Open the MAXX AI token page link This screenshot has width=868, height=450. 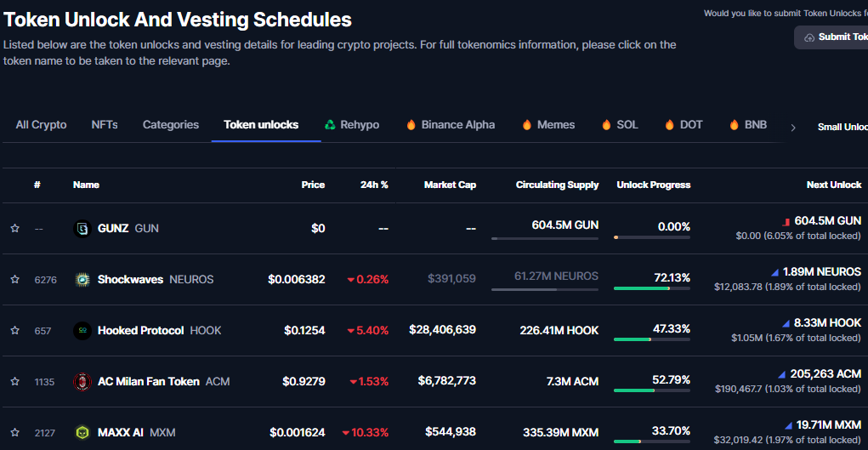(136, 432)
